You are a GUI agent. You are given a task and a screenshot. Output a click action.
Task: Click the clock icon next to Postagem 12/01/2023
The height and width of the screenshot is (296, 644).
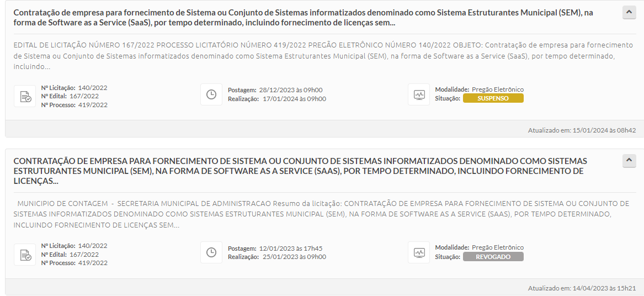[x=211, y=252]
